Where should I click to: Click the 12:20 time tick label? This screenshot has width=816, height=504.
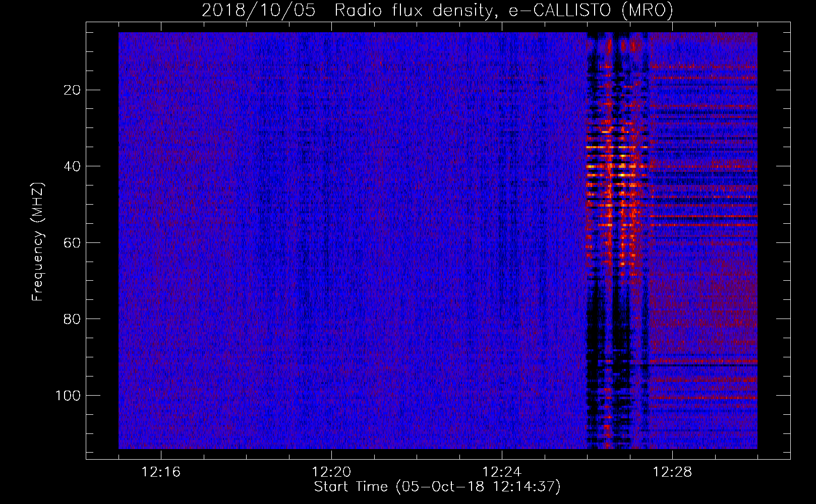331,472
